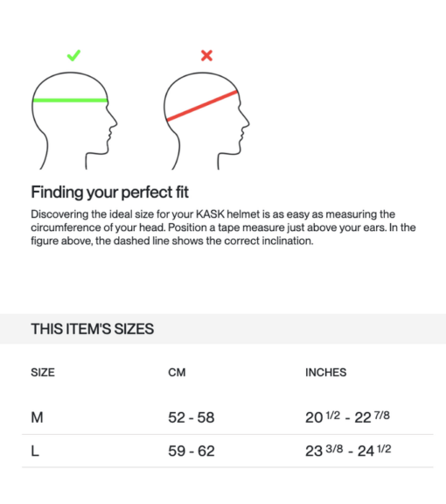Click the 'THIS ITEM'S SIZES' header bar

tap(223, 329)
